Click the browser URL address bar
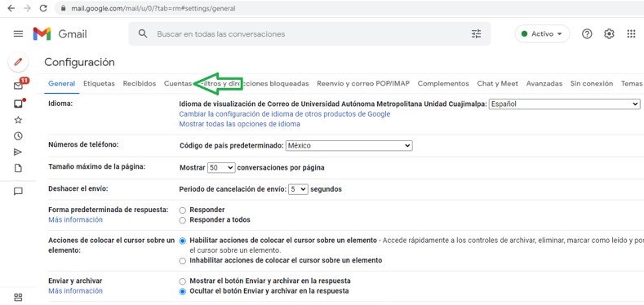Viewport: 644px width, 305px height. (349, 8)
